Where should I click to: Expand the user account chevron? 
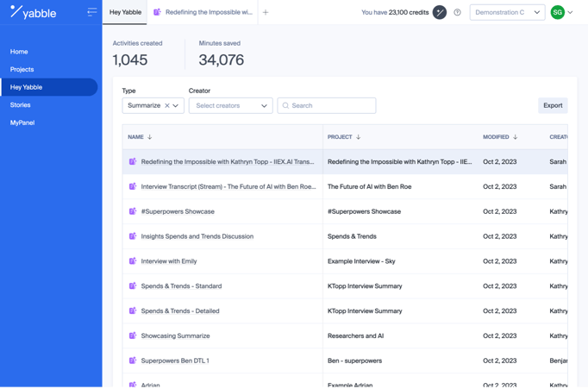pos(571,12)
